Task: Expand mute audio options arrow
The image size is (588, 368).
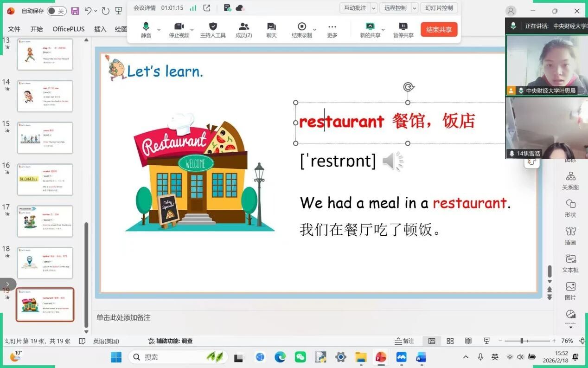Action: point(159,29)
